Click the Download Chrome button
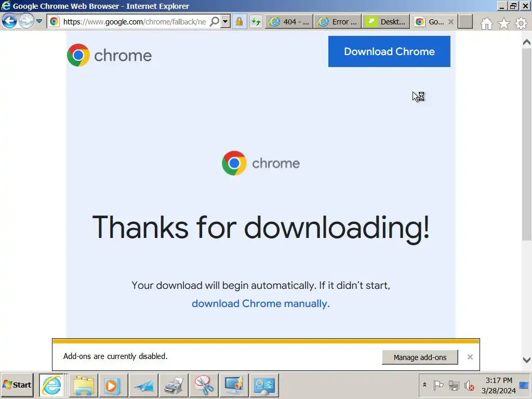532x399 pixels. tap(389, 51)
